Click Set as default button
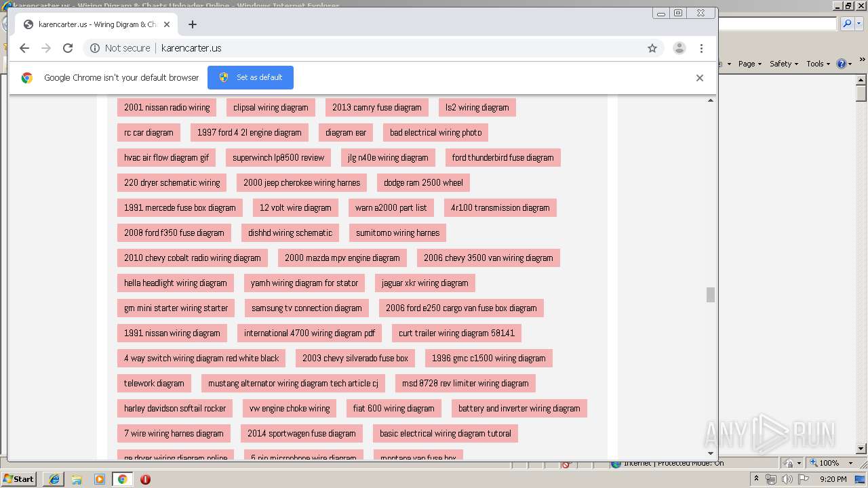Image resolution: width=868 pixels, height=488 pixels. tap(250, 77)
